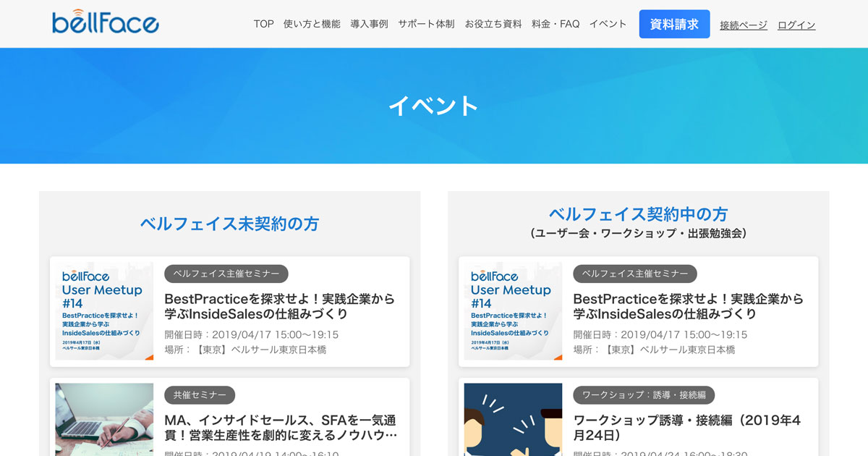Open お役立ち資料 menu item
Image resolution: width=868 pixels, height=456 pixels.
tap(493, 24)
